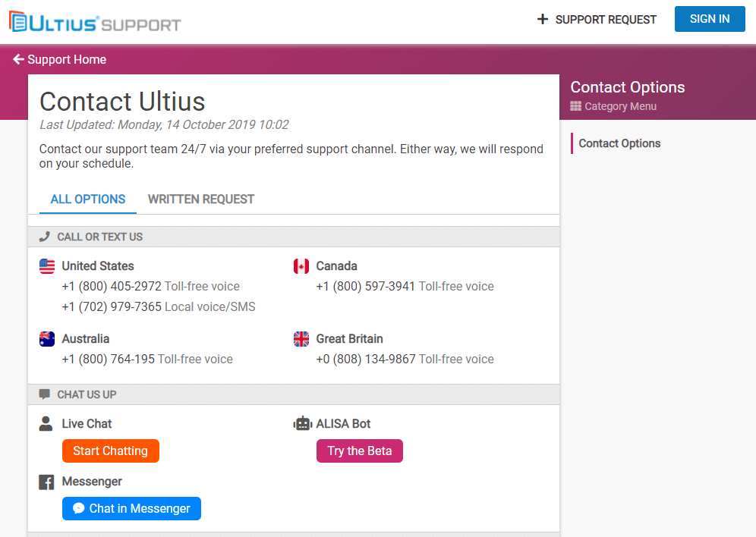756x537 pixels.
Task: Click the Contact Ultius page heading
Action: click(x=122, y=102)
